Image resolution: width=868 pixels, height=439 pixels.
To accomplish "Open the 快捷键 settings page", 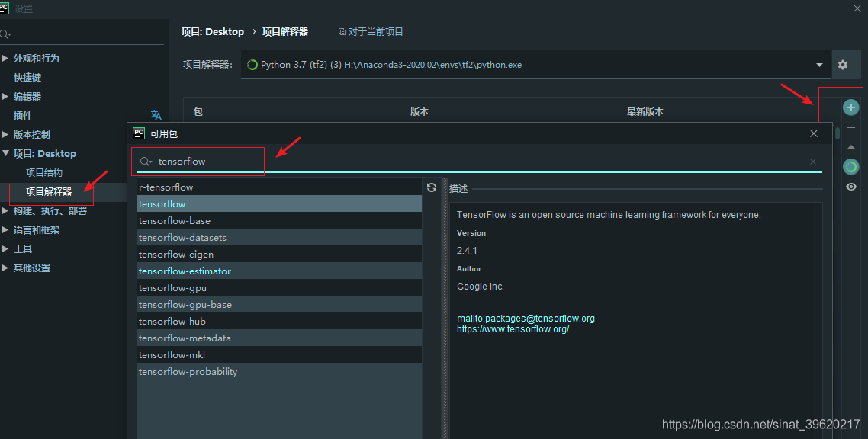I will (27, 78).
